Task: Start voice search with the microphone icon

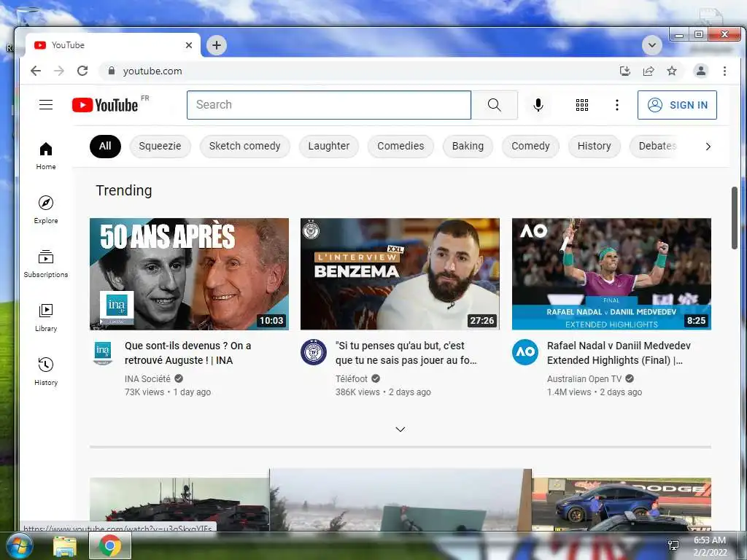Action: 538,105
